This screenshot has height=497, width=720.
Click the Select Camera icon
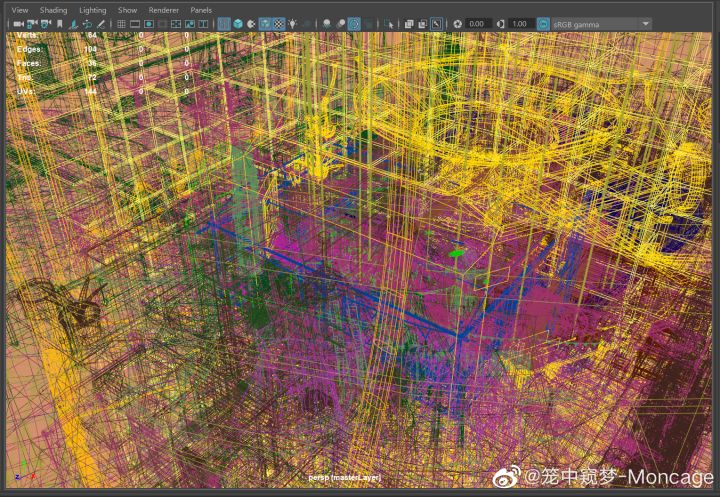point(19,24)
